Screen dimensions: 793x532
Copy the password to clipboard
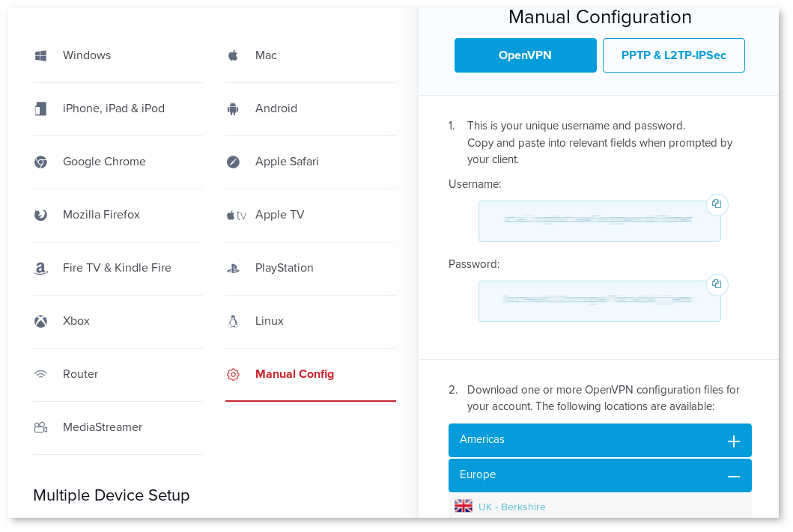[x=717, y=284]
